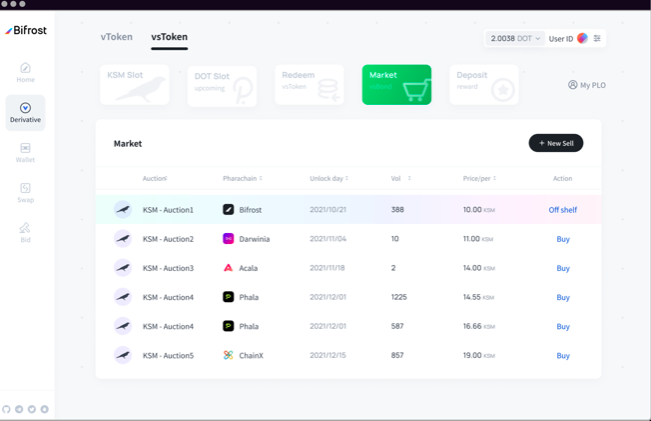651x421 pixels.
Task: Open the Redeem vsToken card
Action: point(309,85)
